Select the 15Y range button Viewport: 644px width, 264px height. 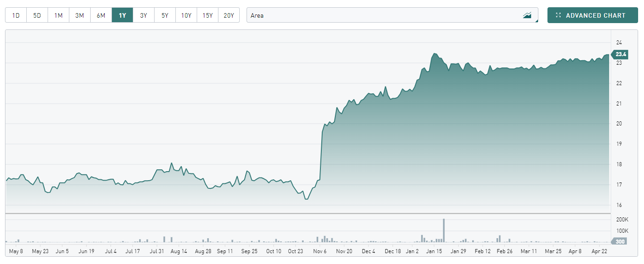(x=207, y=15)
